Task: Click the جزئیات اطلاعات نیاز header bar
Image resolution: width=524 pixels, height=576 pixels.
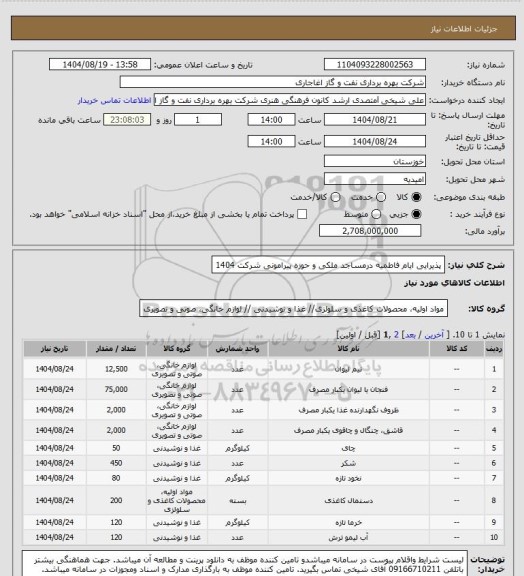Action: click(x=263, y=28)
